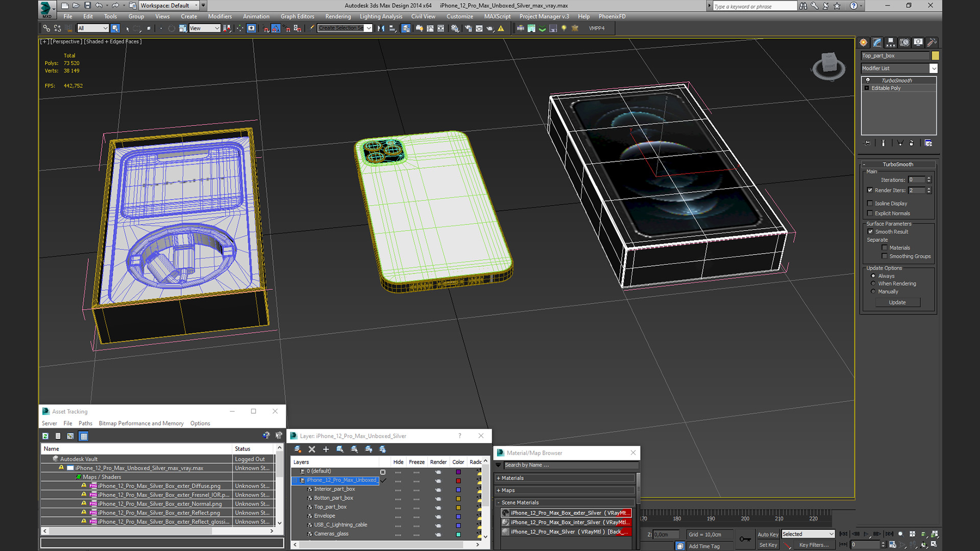Click Create New Layer plus icon
Image resolution: width=980 pixels, height=551 pixels.
(x=326, y=449)
